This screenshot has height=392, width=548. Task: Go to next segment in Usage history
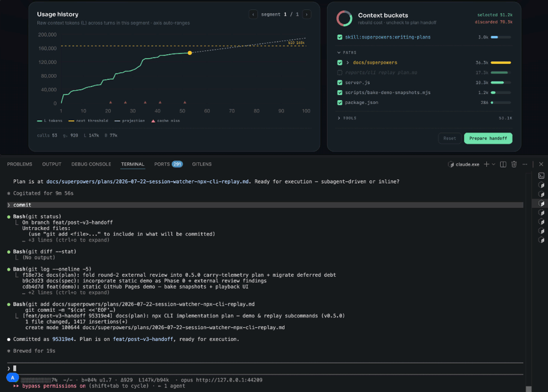point(306,14)
